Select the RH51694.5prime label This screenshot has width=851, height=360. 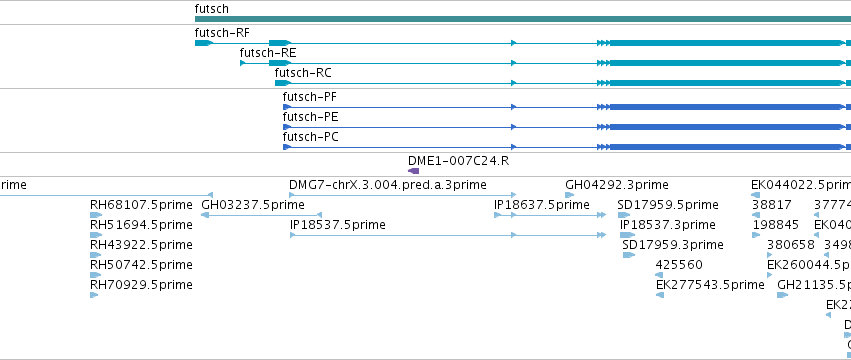141,225
